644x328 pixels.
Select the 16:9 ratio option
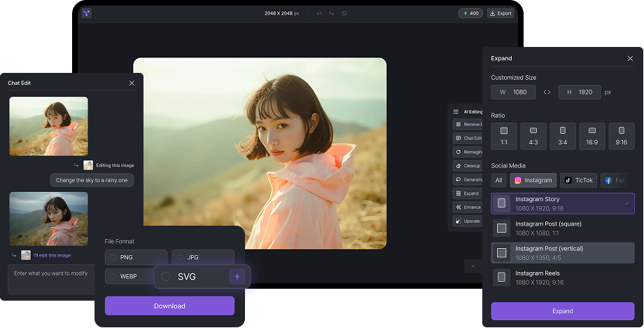pos(592,136)
